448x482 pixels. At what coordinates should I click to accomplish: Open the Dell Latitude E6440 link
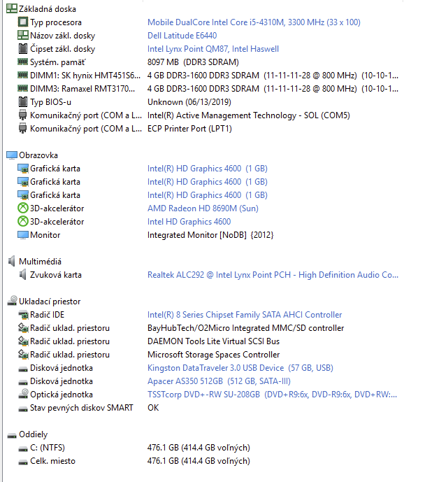point(182,36)
